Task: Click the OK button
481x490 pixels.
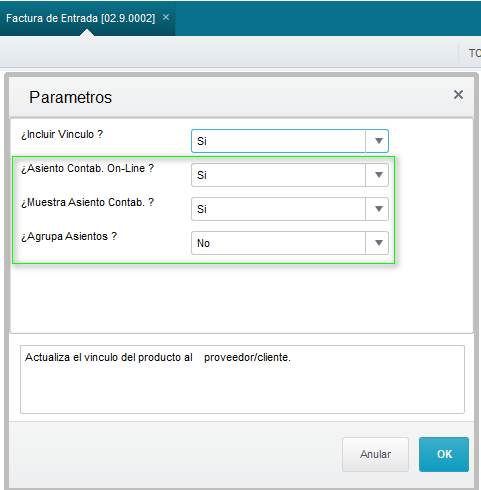Action: pos(444,454)
